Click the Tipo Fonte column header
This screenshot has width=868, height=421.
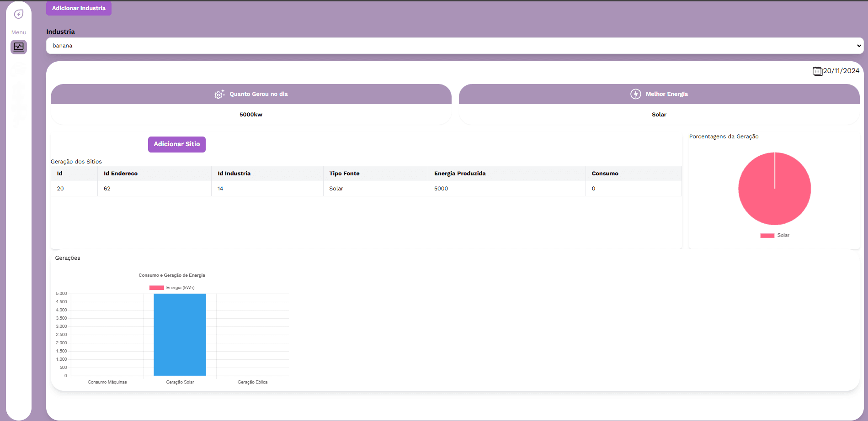(x=344, y=174)
